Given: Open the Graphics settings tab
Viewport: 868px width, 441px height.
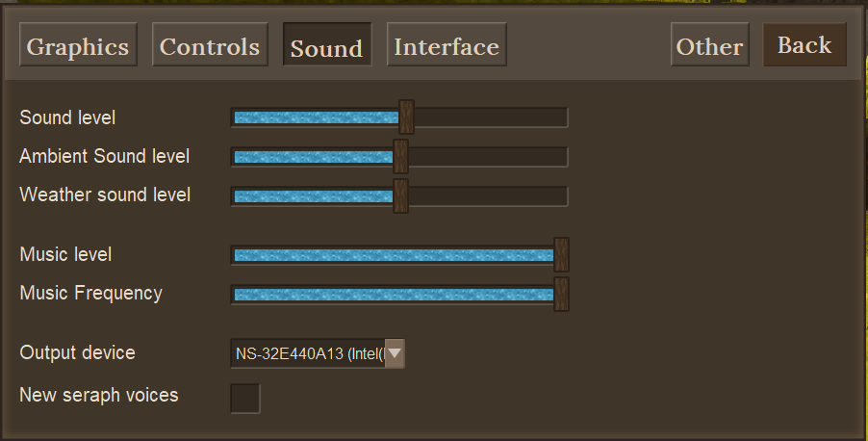Looking at the screenshot, I should pos(78,46).
